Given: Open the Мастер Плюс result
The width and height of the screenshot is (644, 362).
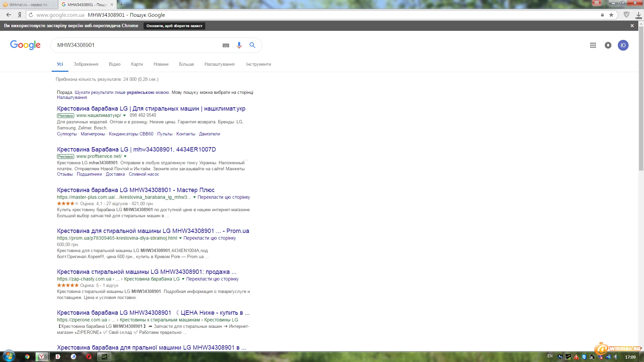Looking at the screenshot, I should click(x=136, y=190).
